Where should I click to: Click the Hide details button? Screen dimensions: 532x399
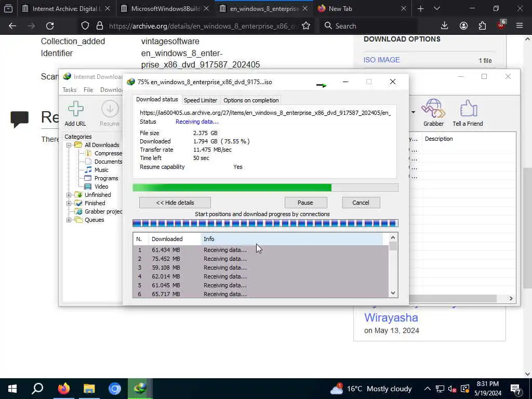click(175, 203)
